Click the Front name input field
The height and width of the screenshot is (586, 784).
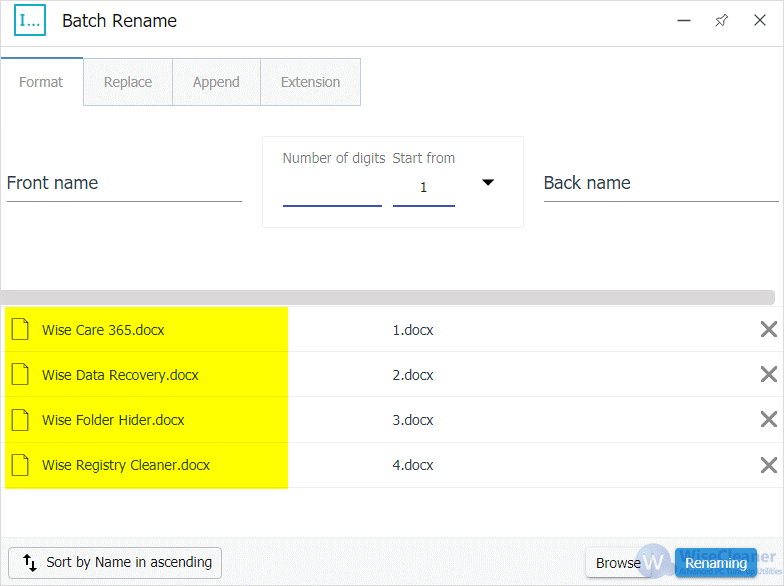tap(124, 184)
